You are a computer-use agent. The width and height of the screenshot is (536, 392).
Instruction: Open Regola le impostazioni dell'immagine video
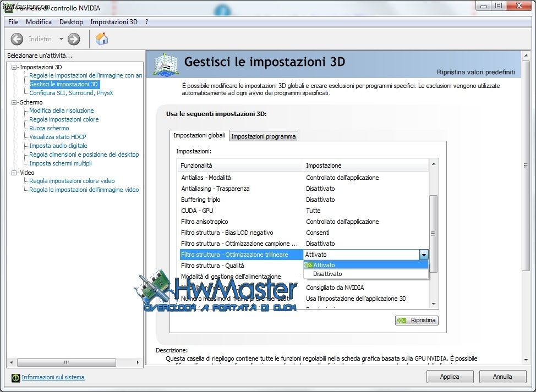coord(84,190)
